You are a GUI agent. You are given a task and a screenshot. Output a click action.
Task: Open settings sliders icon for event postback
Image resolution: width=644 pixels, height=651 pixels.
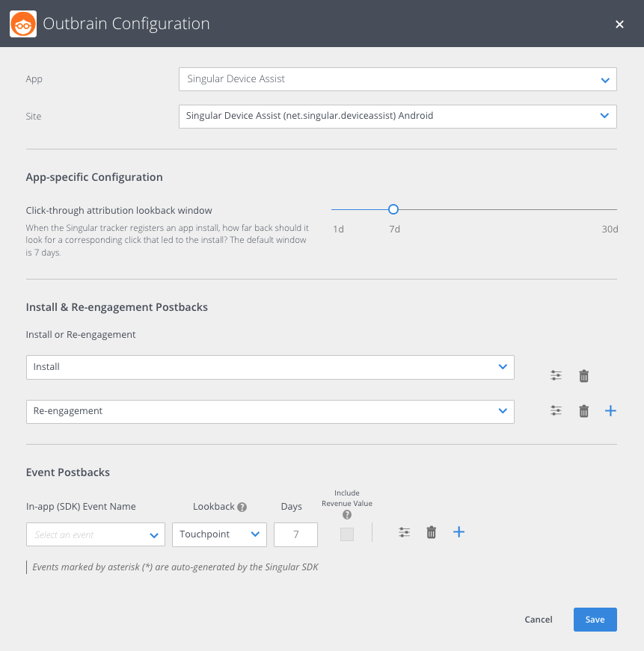(404, 532)
